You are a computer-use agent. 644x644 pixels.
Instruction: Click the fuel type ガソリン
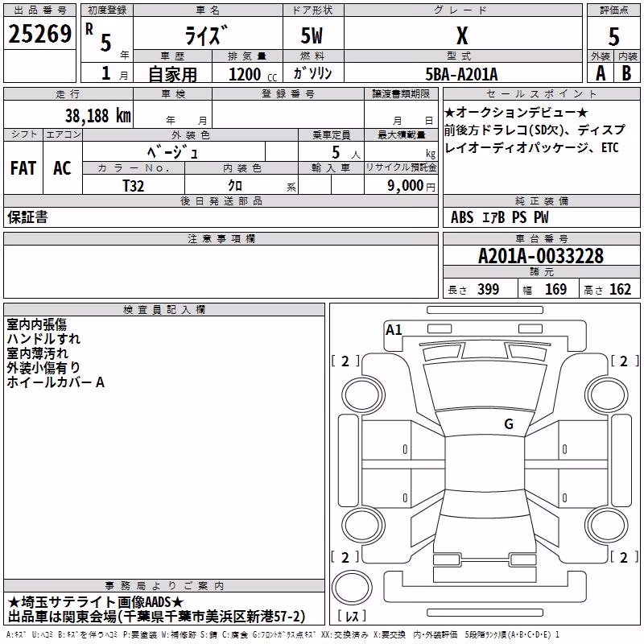(312, 73)
